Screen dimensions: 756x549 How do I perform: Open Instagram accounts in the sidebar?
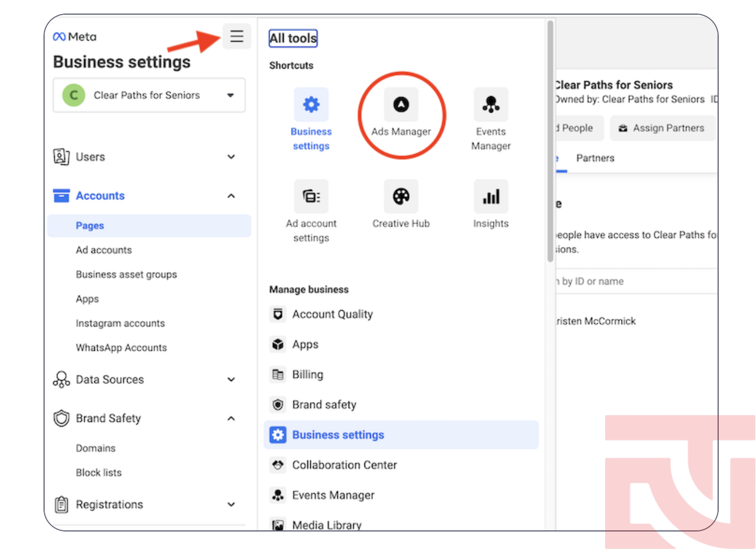120,323
